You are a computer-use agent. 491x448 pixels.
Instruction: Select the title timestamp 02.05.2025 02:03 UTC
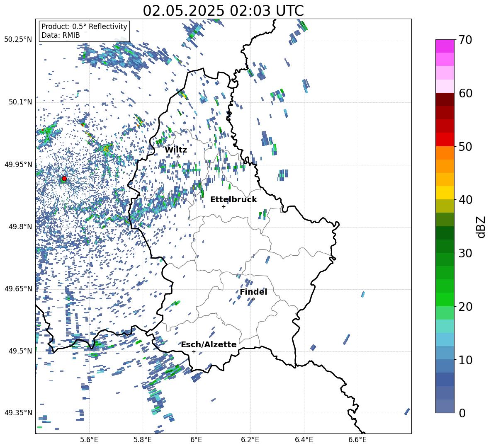point(223,11)
